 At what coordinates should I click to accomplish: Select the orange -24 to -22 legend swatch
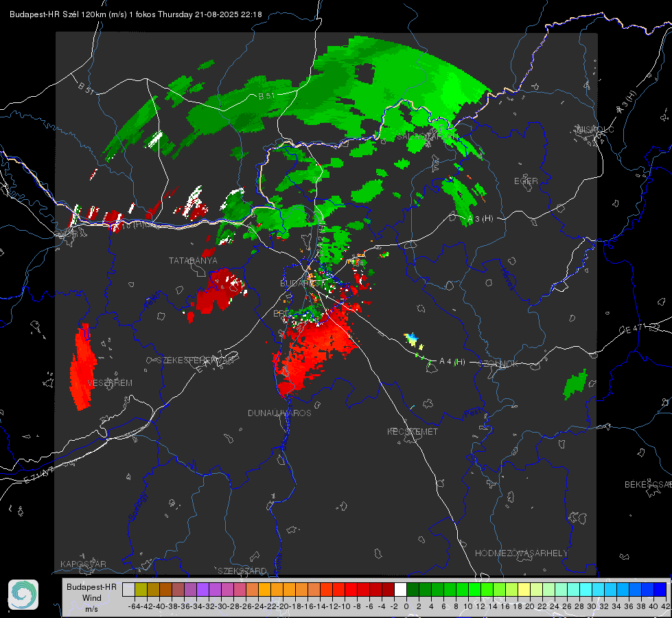click(x=264, y=590)
